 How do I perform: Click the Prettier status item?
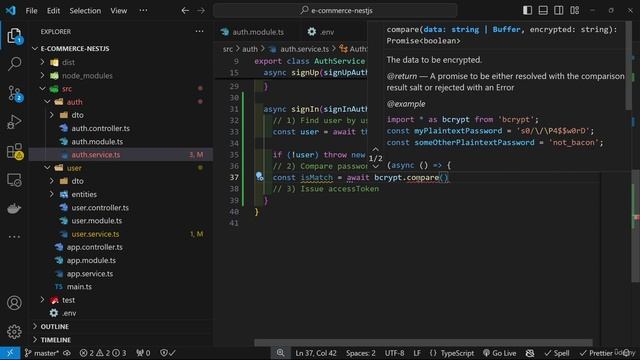click(596, 353)
